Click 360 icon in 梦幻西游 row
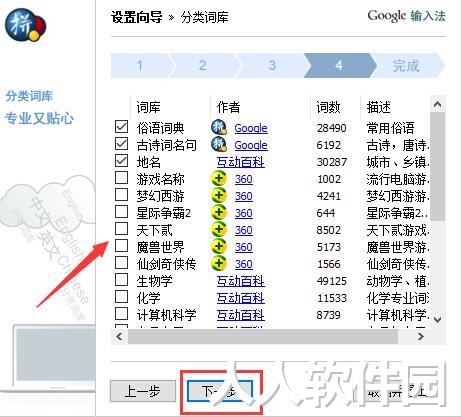Screen dimensions: 462x417 (x=219, y=195)
